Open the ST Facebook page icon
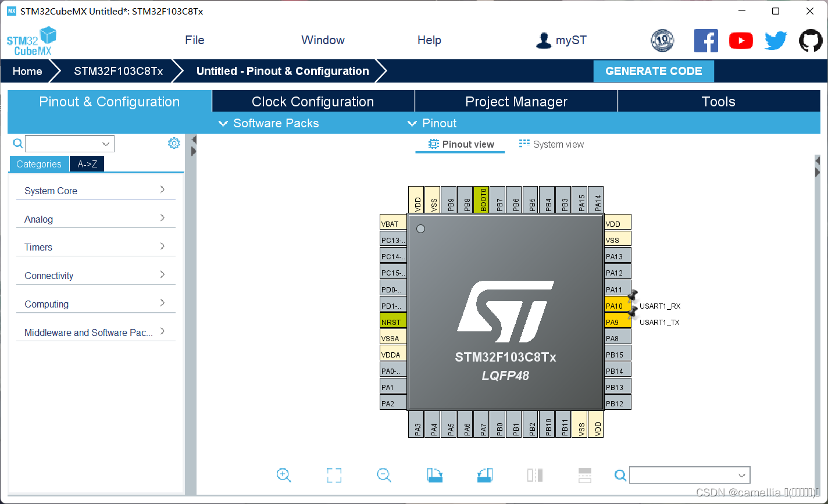The image size is (828, 504). pos(706,41)
